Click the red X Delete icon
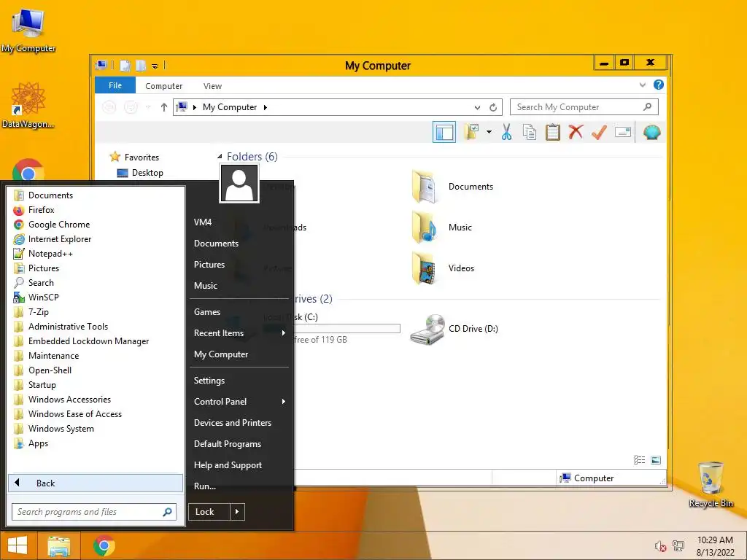Viewport: 747px width, 560px height. pyautogui.click(x=576, y=131)
